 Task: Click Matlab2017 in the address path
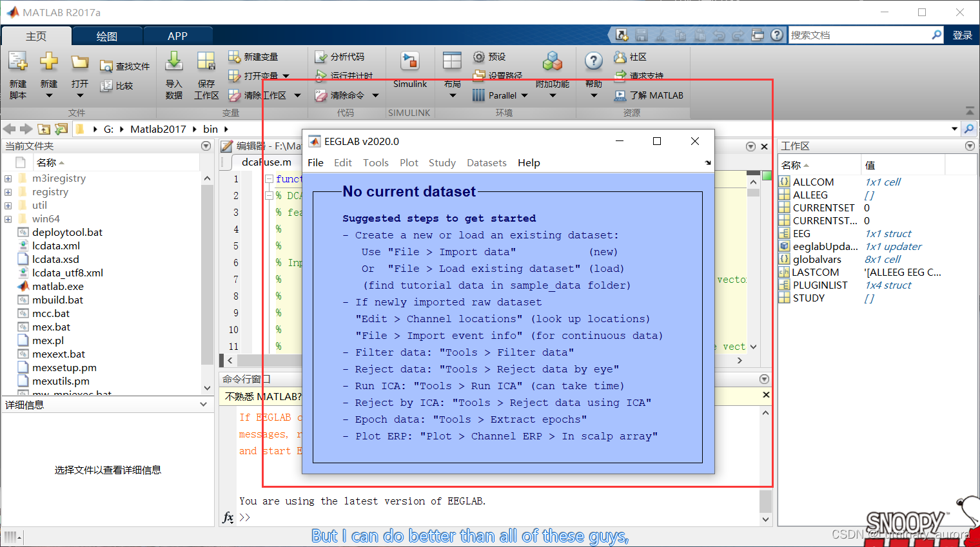click(x=158, y=129)
